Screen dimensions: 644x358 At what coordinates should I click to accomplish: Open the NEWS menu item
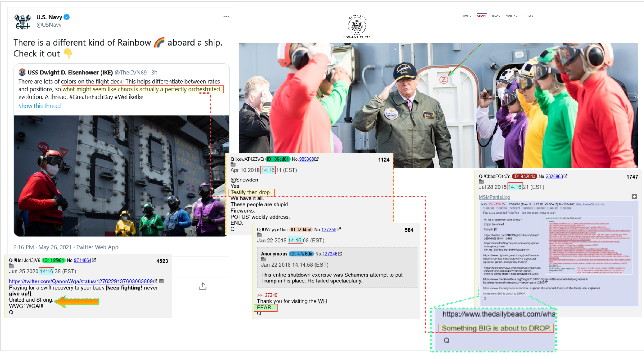[x=496, y=16]
